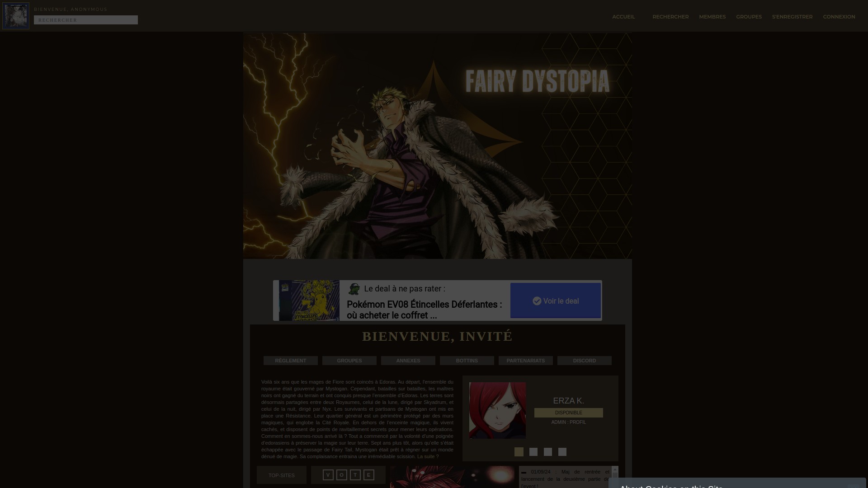Screen dimensions: 868x488
Task: Open the Membres list
Action: [x=712, y=17]
